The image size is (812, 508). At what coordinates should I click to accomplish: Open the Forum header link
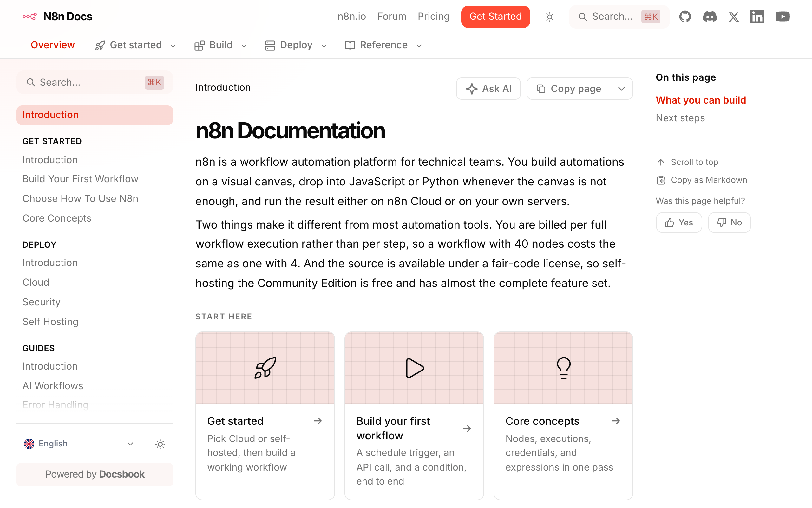pyautogui.click(x=392, y=17)
